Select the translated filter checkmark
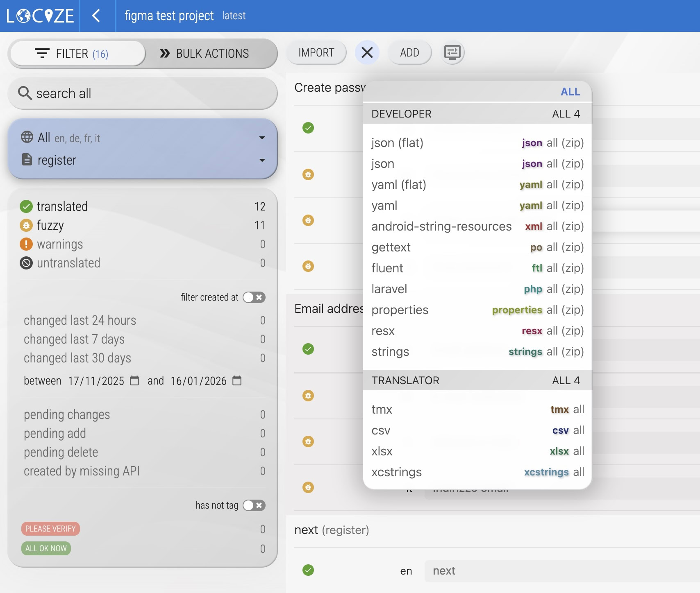The width and height of the screenshot is (700, 593). 26,206
